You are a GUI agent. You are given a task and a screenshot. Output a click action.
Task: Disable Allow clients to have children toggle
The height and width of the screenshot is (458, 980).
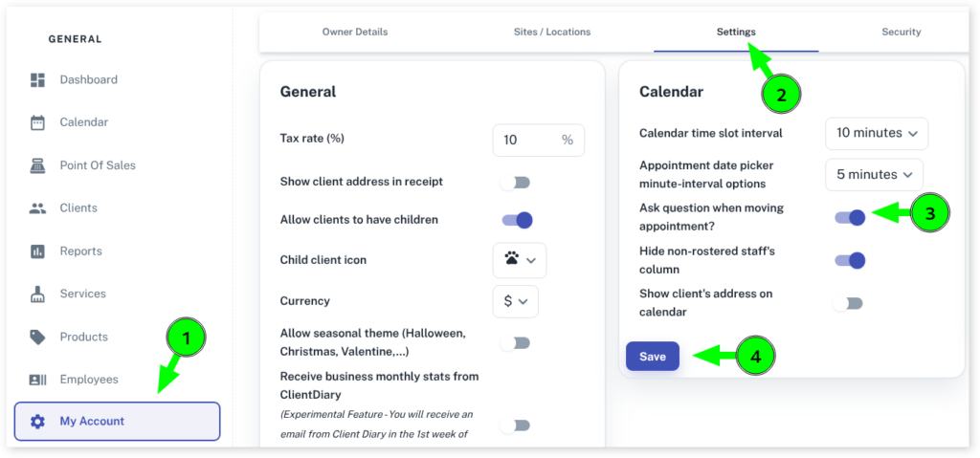[x=517, y=220]
